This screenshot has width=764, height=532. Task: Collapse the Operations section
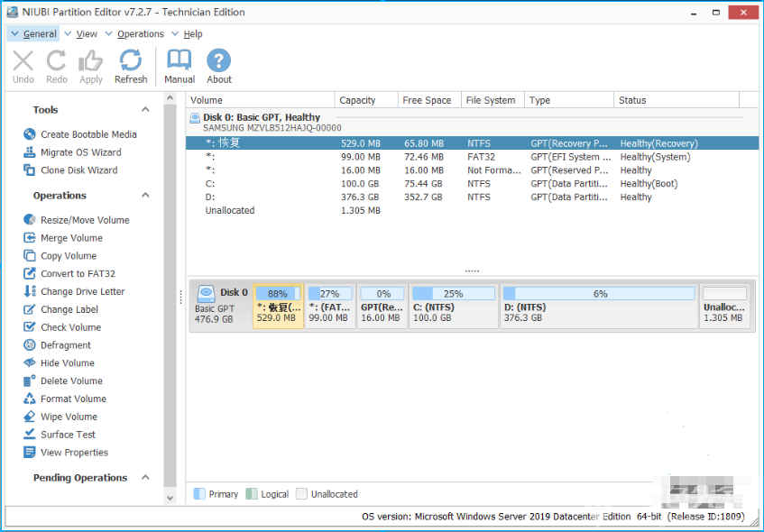[145, 196]
